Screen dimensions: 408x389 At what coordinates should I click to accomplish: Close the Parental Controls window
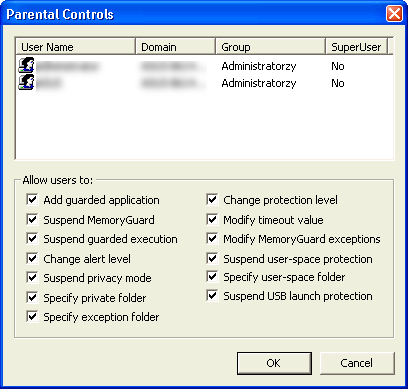[x=394, y=14]
